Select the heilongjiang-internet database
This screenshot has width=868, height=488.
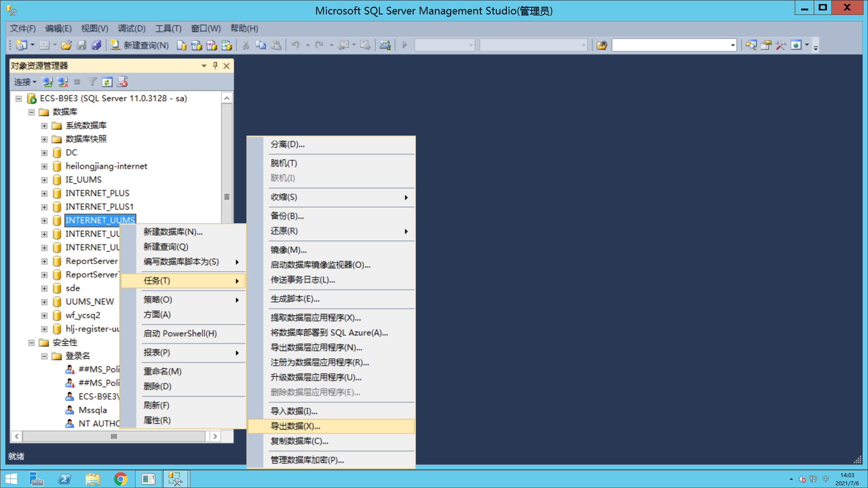(106, 166)
